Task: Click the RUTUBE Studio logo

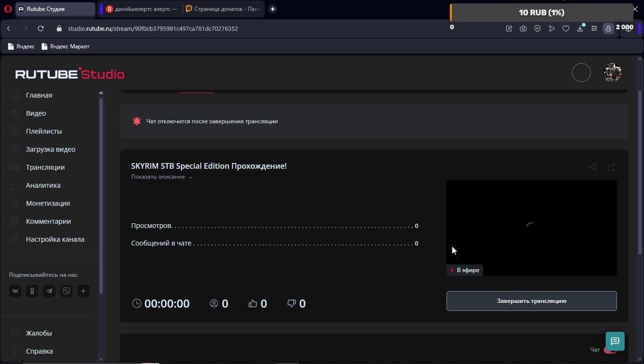Action: click(70, 73)
